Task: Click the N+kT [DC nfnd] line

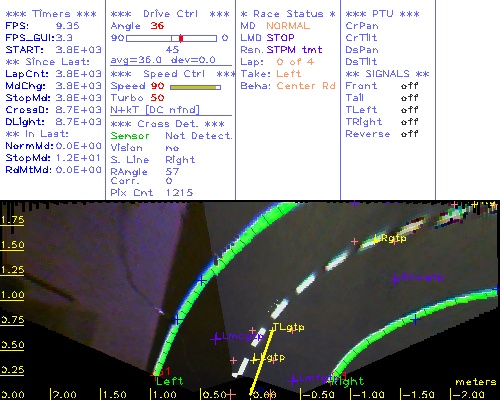Action: click(155, 110)
